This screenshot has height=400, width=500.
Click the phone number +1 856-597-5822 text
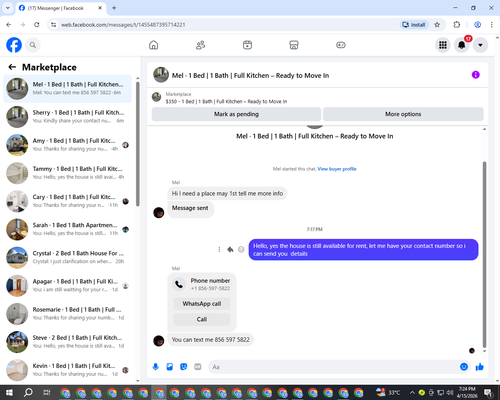pyautogui.click(x=210, y=288)
